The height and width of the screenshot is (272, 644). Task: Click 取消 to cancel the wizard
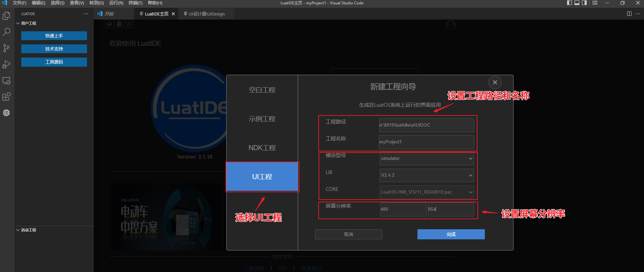(x=349, y=234)
